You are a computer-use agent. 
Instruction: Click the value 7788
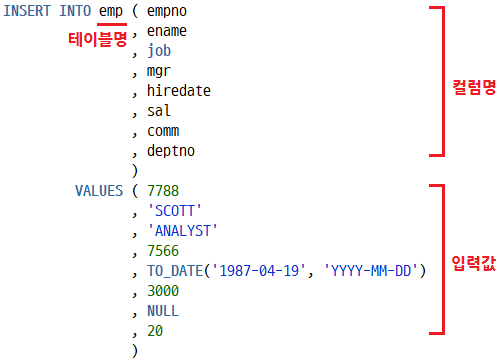(163, 191)
